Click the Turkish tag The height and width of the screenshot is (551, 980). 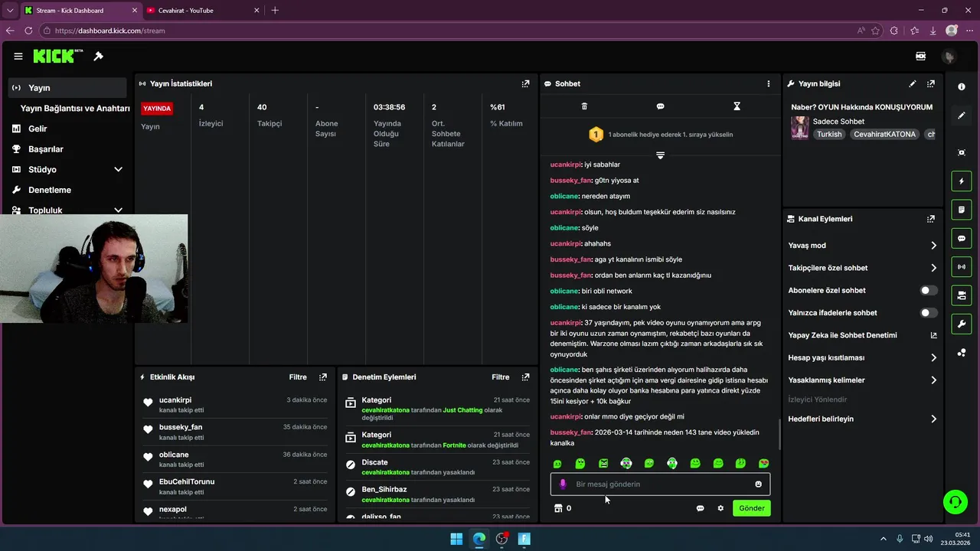[828, 135]
